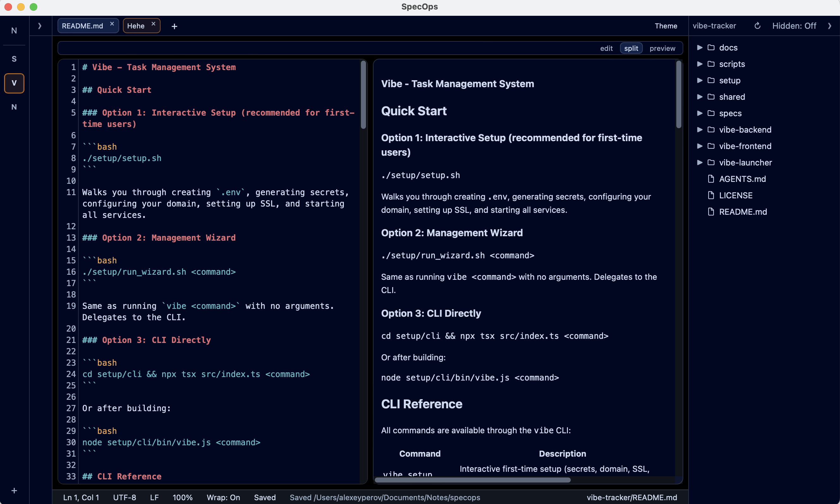Expand the vibe-backend folder arrow
Image resolution: width=840 pixels, height=504 pixels.
(x=699, y=129)
